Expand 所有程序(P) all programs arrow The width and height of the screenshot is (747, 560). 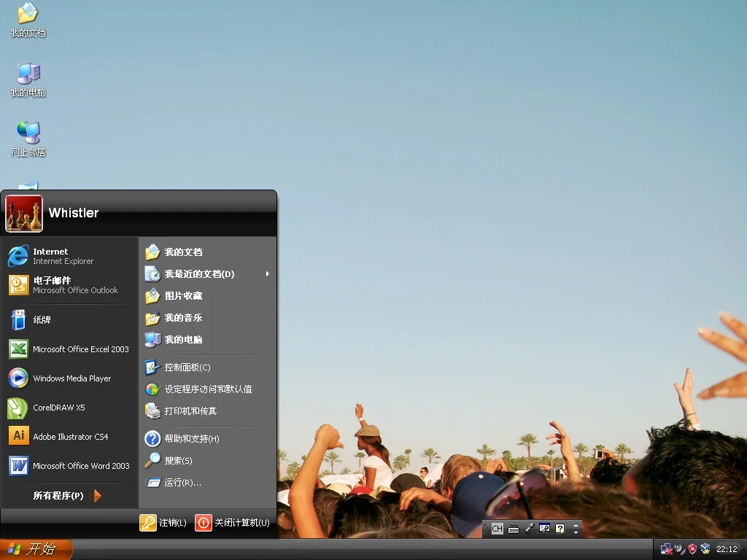[97, 496]
